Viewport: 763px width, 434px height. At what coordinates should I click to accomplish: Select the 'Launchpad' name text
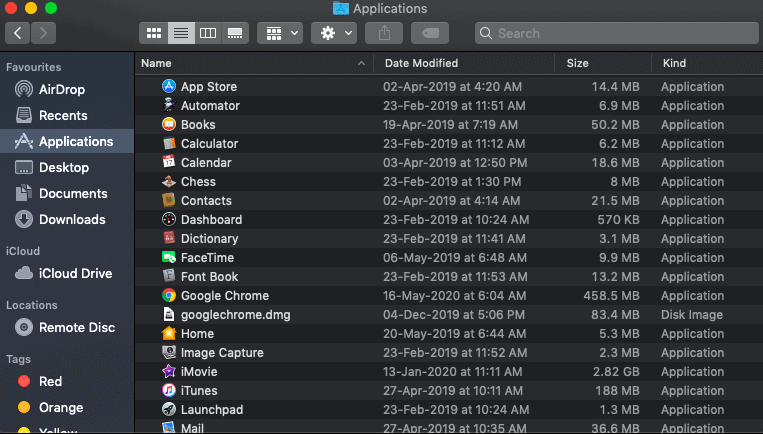point(212,410)
